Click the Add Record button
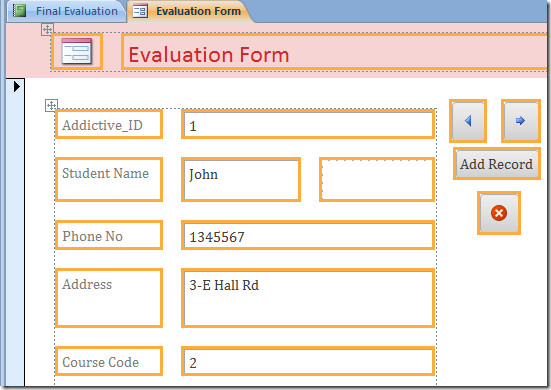551x390 pixels. pos(497,164)
